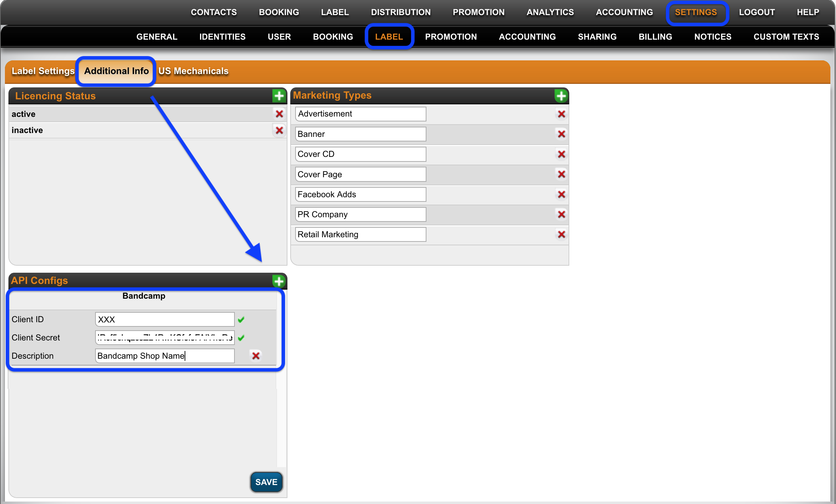Remove the Retail Marketing type
This screenshot has height=504, width=836.
coord(562,234)
